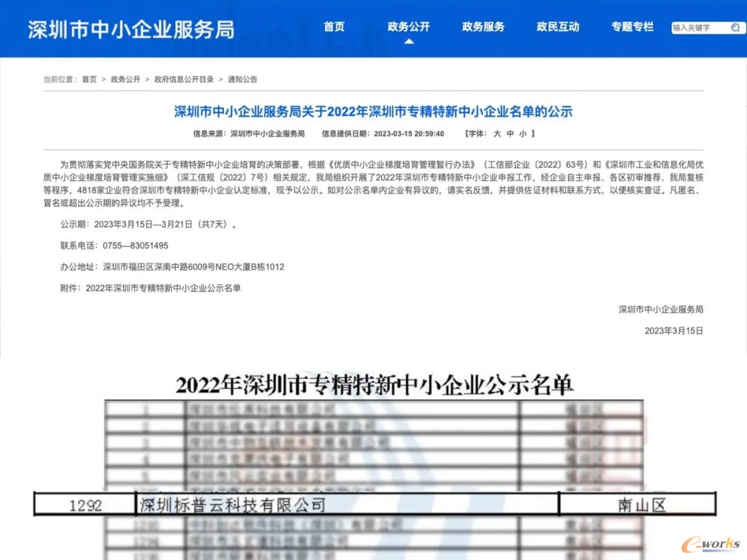747x560 pixels.
Task: Click the table cell 1292
Action: pyautogui.click(x=85, y=504)
